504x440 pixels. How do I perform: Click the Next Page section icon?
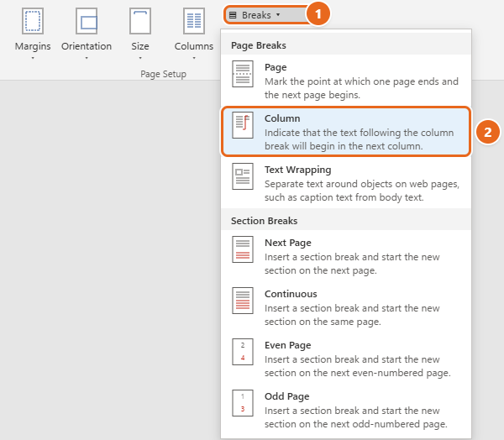point(243,249)
